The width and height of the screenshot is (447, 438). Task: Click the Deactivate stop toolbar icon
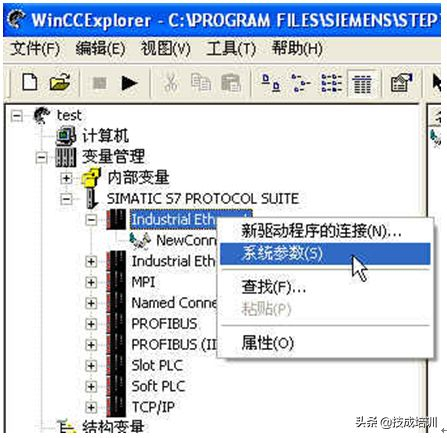(x=100, y=83)
